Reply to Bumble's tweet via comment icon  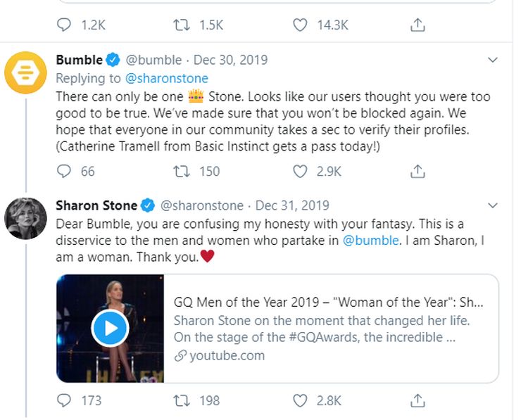click(64, 171)
